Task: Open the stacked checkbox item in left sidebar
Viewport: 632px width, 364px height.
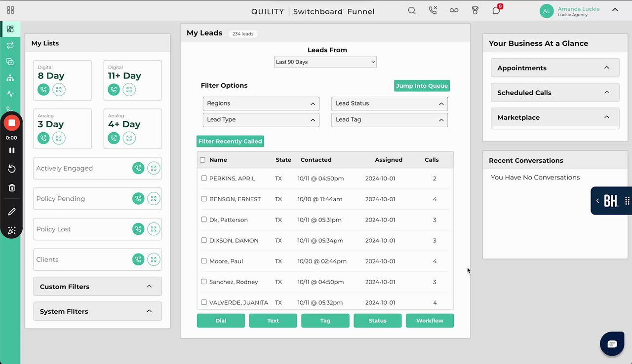Action: (10, 62)
